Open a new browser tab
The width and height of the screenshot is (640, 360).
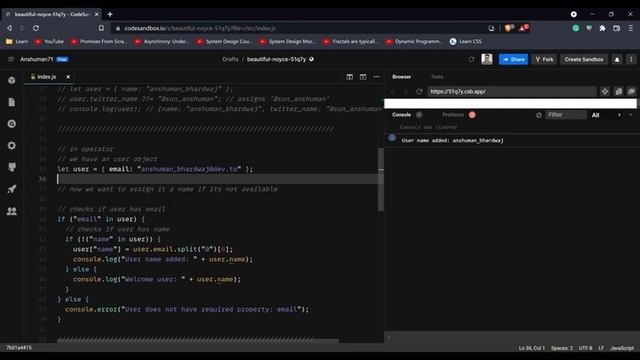(x=110, y=14)
